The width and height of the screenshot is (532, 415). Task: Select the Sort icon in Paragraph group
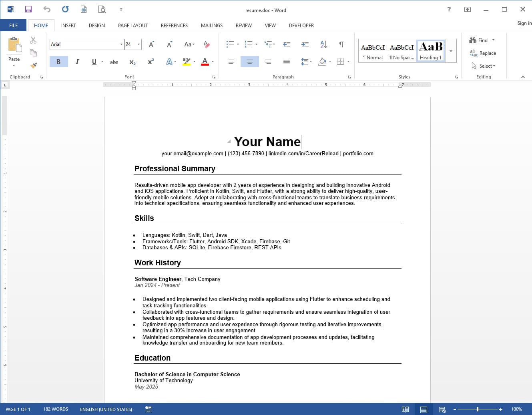pos(323,44)
